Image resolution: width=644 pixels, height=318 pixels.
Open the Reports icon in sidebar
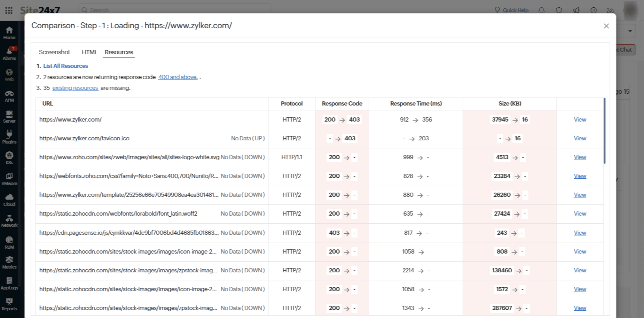[x=9, y=302]
